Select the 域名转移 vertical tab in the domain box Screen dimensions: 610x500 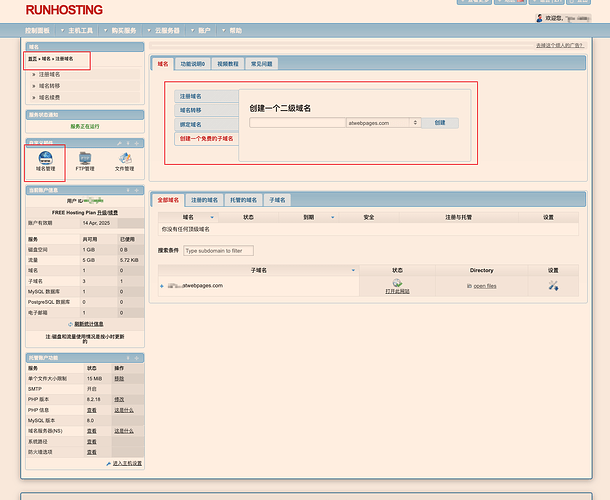tap(207, 110)
